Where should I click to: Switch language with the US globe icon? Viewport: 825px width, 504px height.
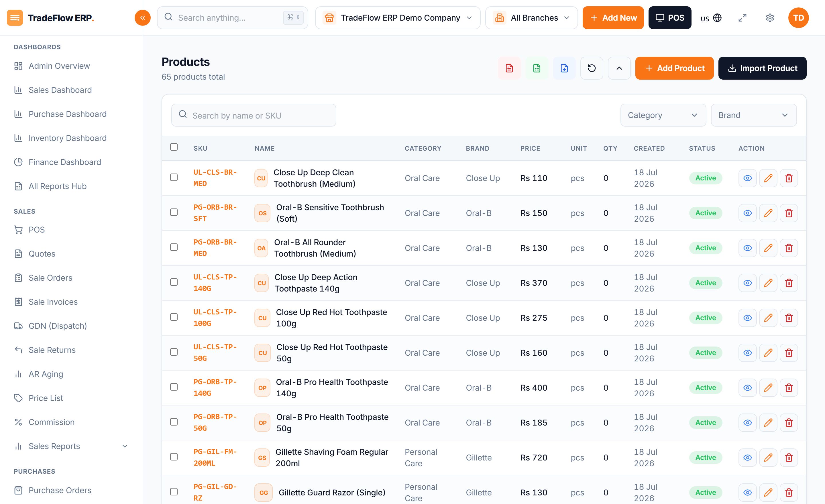coord(711,18)
